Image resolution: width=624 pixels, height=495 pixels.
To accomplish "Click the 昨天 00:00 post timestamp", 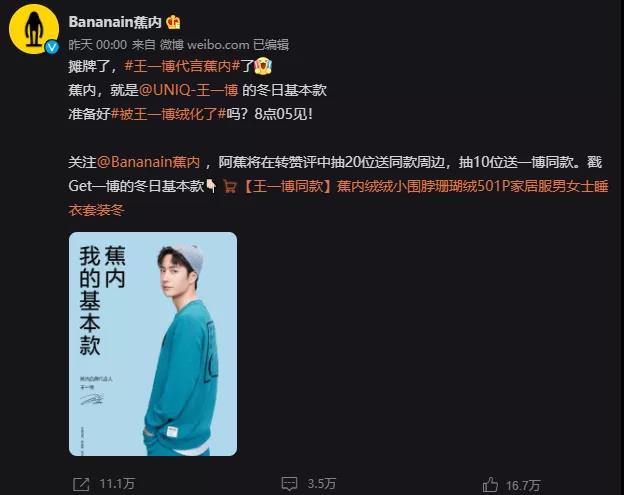I will (x=98, y=45).
